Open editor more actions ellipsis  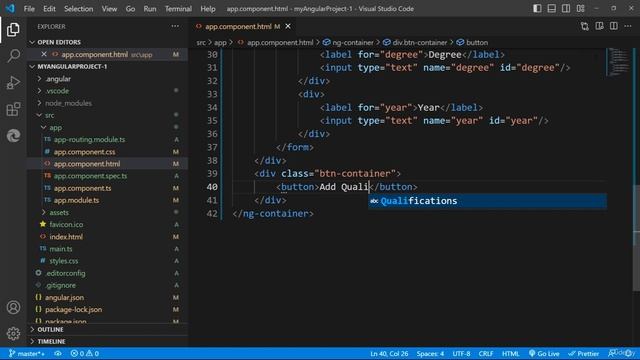(628, 26)
